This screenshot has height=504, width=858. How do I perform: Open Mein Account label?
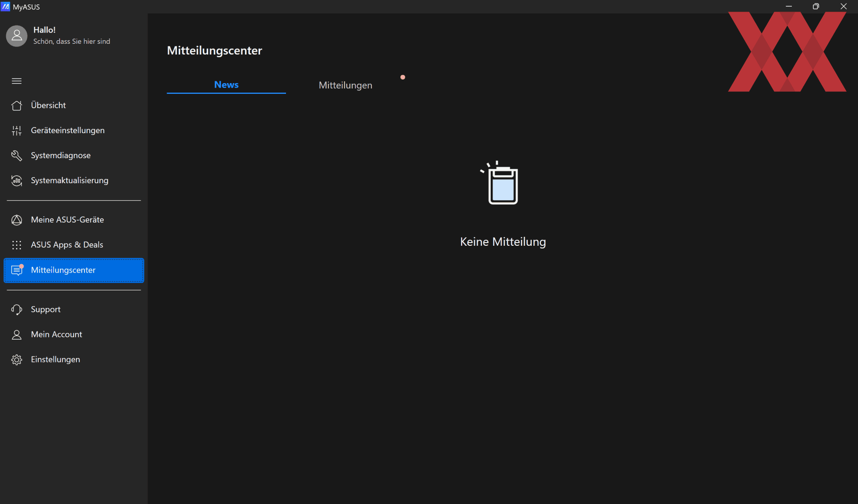(56, 334)
